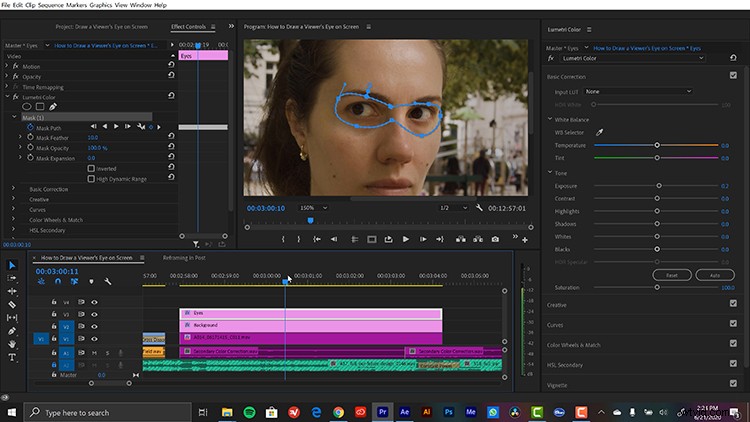Step forward one frame
This screenshot has width=750, height=422.
tap(423, 239)
